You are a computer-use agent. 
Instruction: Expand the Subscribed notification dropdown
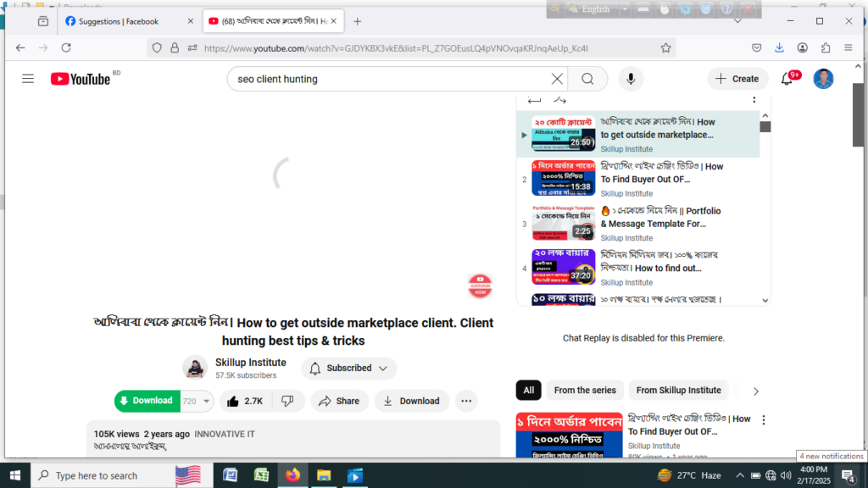(x=348, y=369)
